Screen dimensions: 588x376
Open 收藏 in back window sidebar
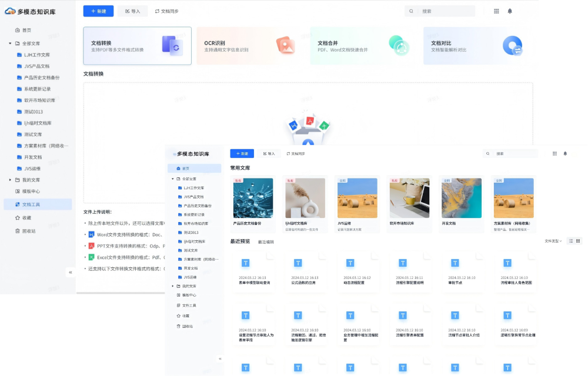[x=24, y=217]
